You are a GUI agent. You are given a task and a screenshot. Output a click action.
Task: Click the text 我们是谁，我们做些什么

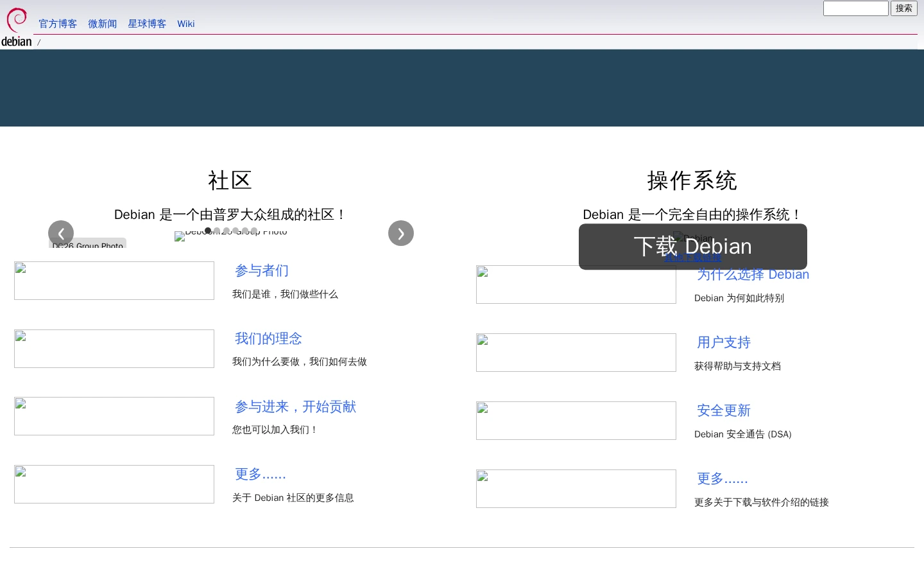[285, 294]
